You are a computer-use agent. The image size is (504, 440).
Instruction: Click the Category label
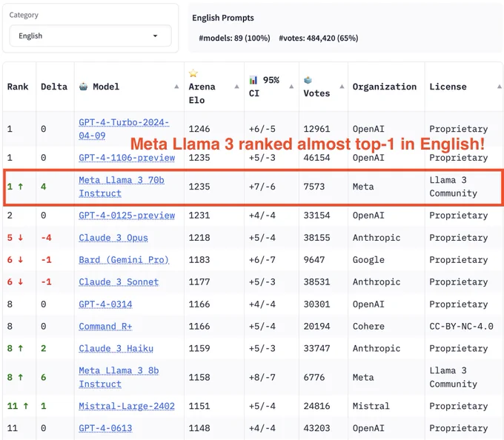pyautogui.click(x=24, y=15)
